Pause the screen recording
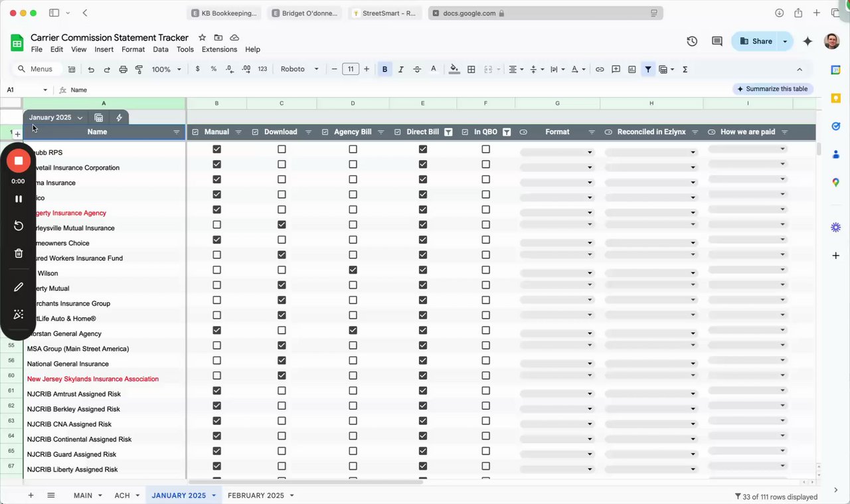The width and height of the screenshot is (850, 504). click(x=19, y=199)
